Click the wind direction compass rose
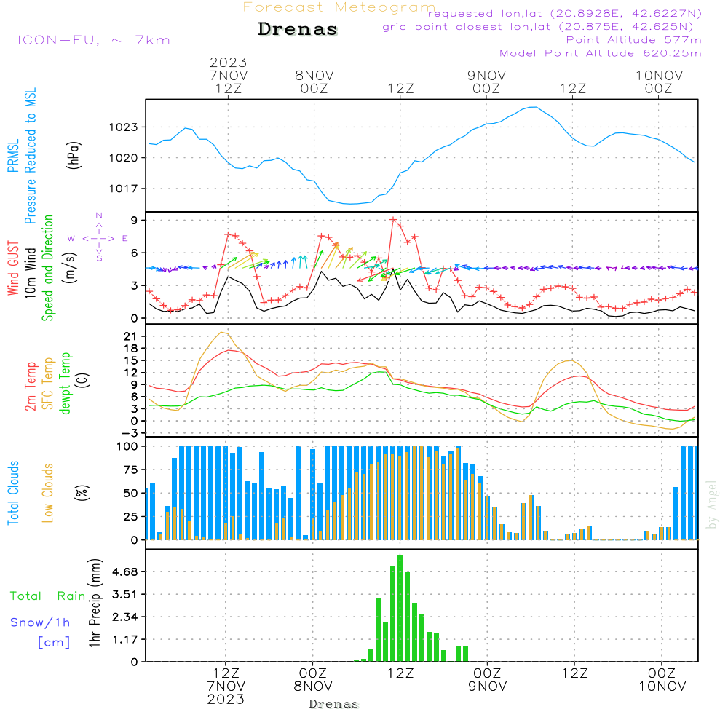728x728 pixels. (x=98, y=237)
